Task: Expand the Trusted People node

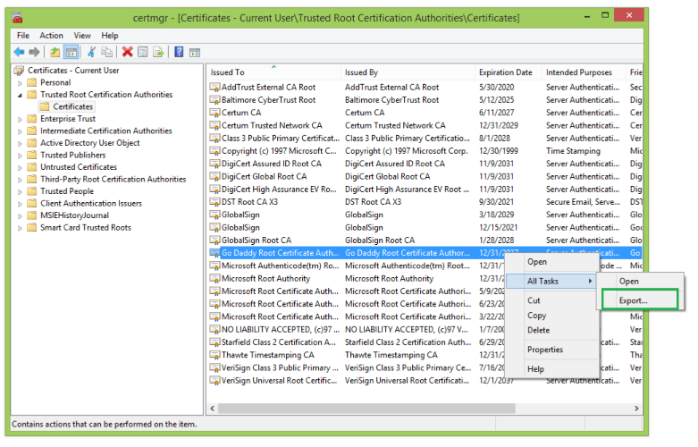Action: click(x=20, y=191)
